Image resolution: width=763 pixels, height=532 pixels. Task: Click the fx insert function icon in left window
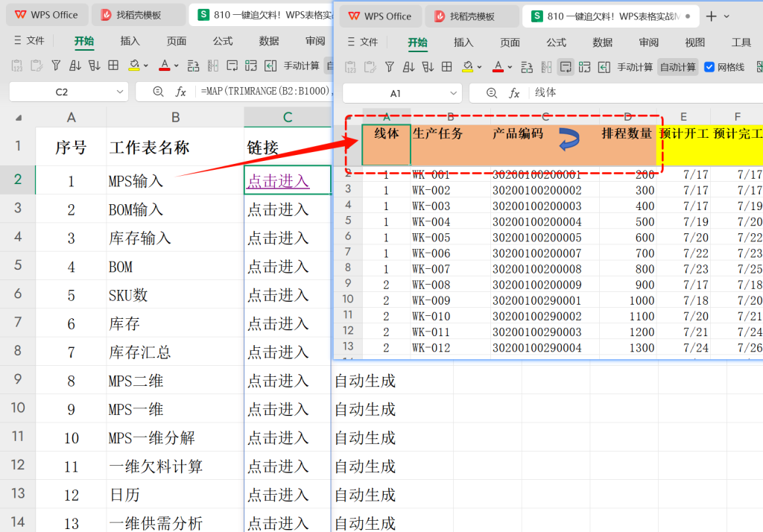[x=180, y=92]
